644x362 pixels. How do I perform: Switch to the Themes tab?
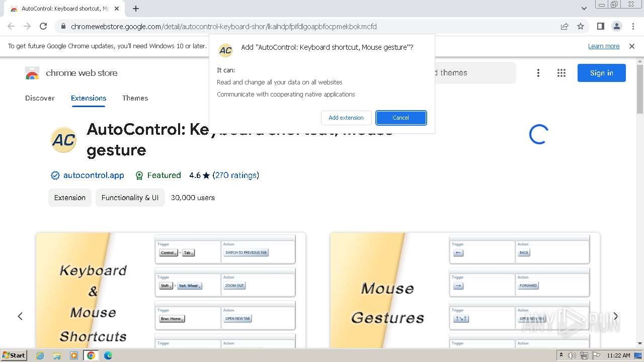pyautogui.click(x=135, y=98)
